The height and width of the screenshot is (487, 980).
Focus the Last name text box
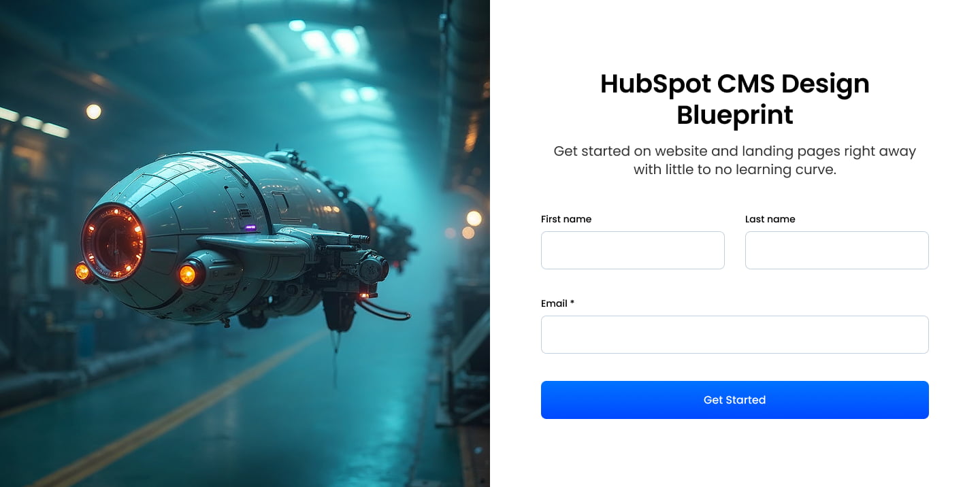click(836, 250)
